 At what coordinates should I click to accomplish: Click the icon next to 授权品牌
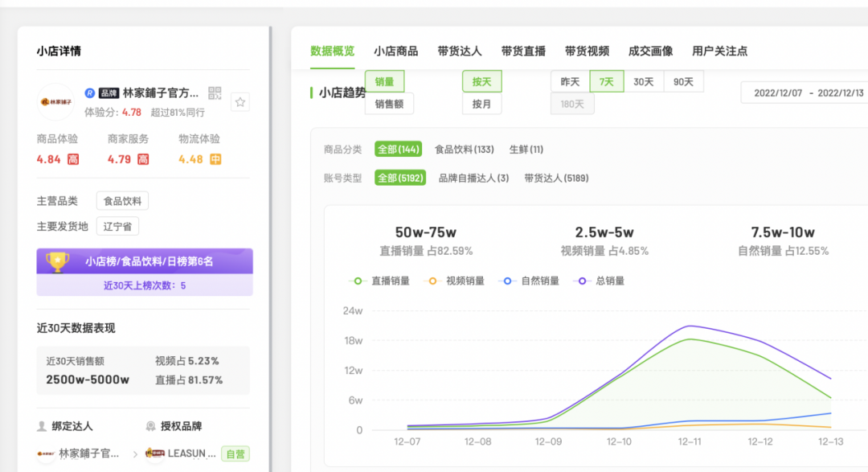tap(152, 426)
